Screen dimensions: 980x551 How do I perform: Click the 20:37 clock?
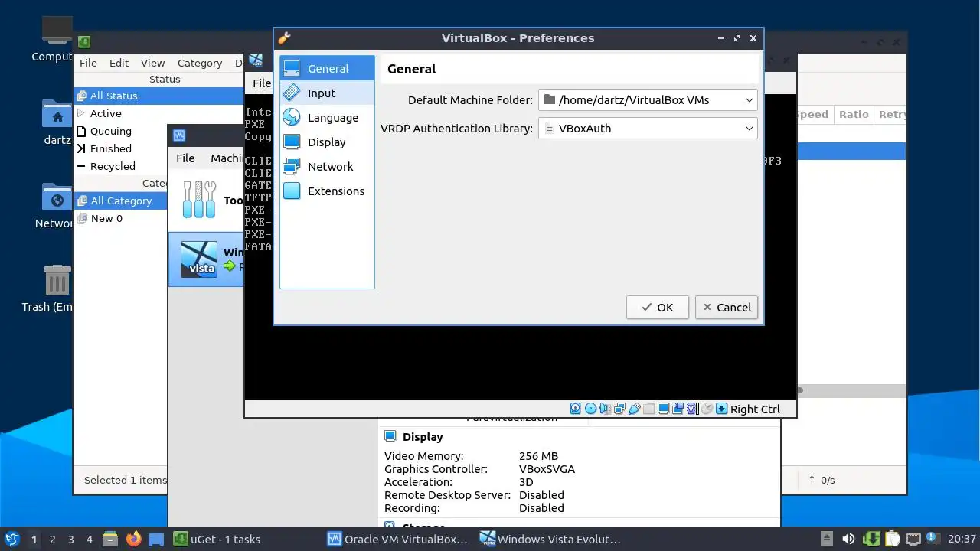coord(962,539)
